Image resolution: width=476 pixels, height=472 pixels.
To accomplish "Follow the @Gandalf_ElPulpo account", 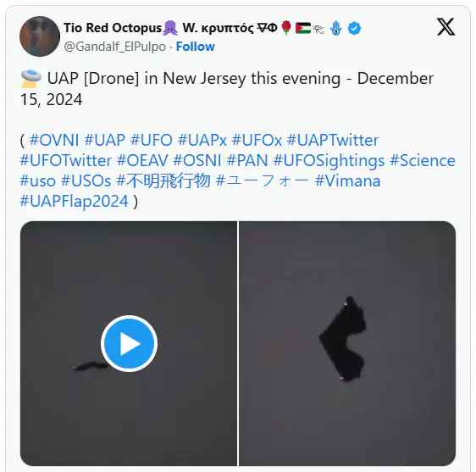I will click(195, 47).
